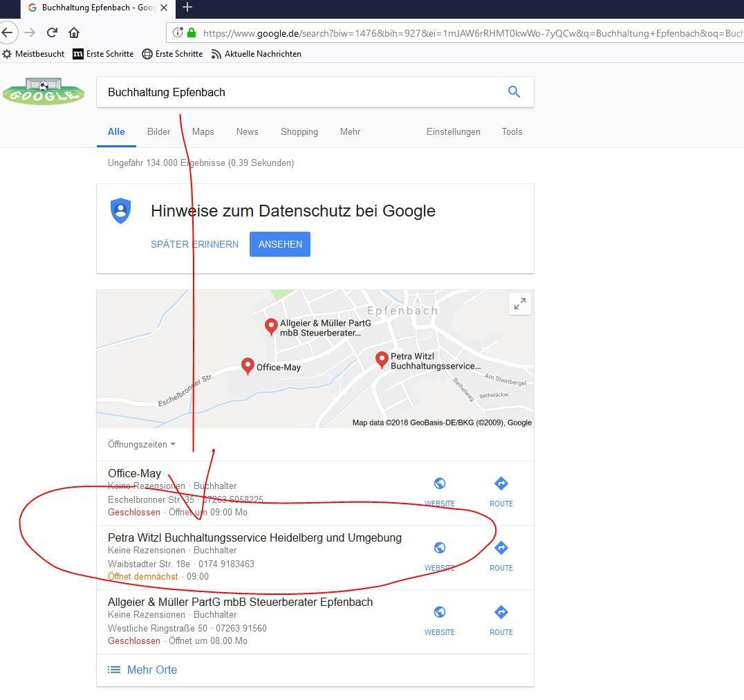Open a new browser tab
Viewport: 744px width, 700px height.
[187, 7]
